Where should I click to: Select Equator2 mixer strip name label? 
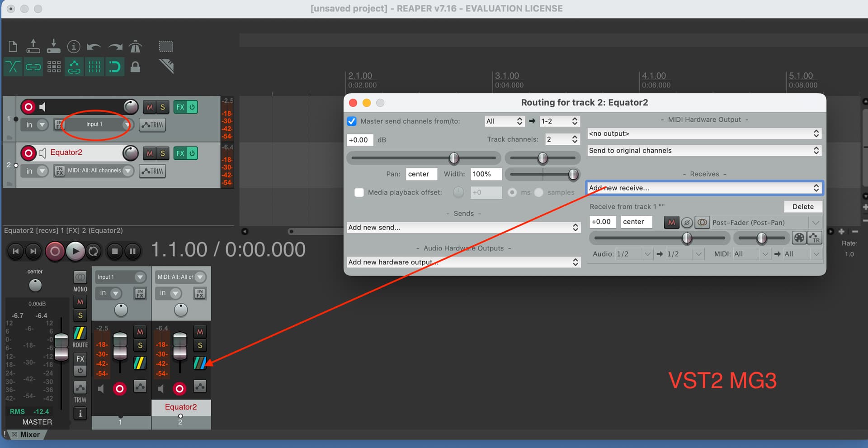tap(181, 407)
